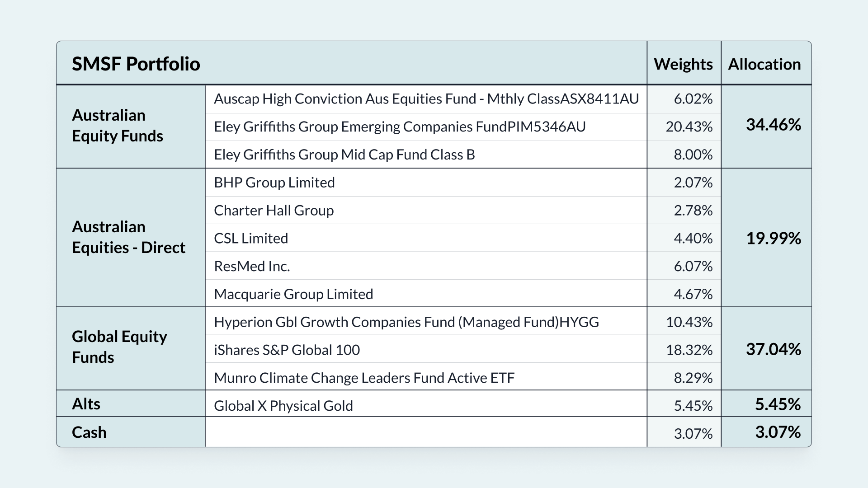Select Eley Griffiths Mid Cap Fund Class B
The width and height of the screenshot is (868, 488).
pos(344,155)
